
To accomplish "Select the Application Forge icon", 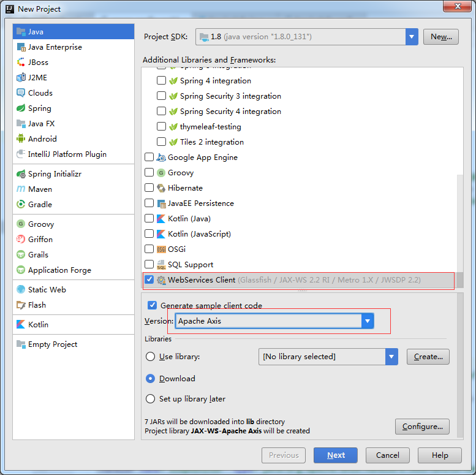I will tap(21, 270).
